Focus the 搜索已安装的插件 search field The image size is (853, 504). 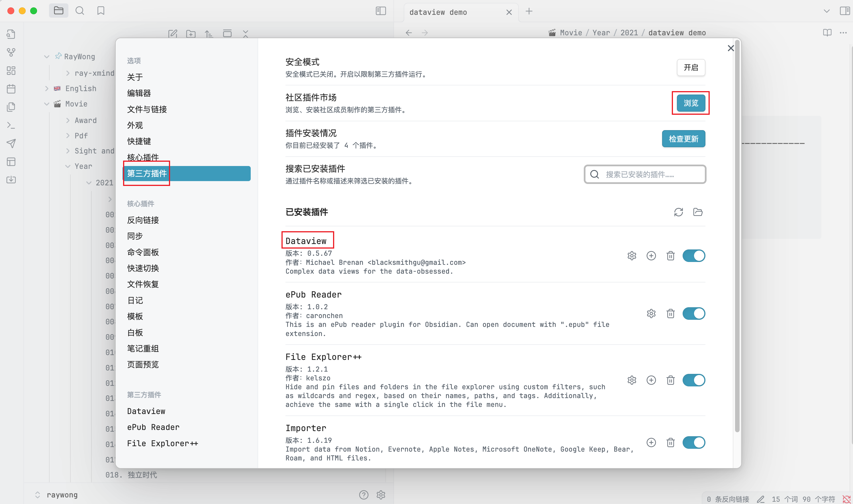[x=645, y=174]
